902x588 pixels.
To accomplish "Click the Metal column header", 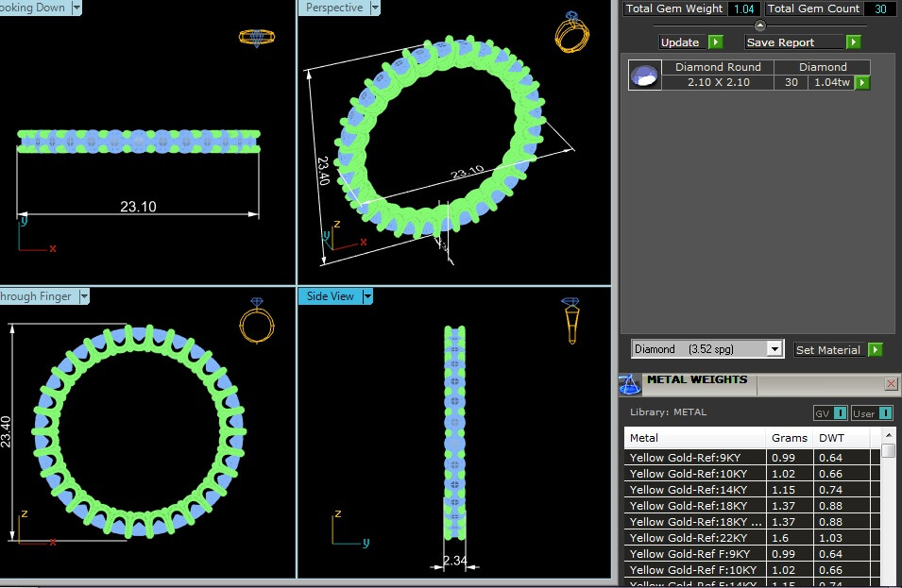I will [695, 438].
